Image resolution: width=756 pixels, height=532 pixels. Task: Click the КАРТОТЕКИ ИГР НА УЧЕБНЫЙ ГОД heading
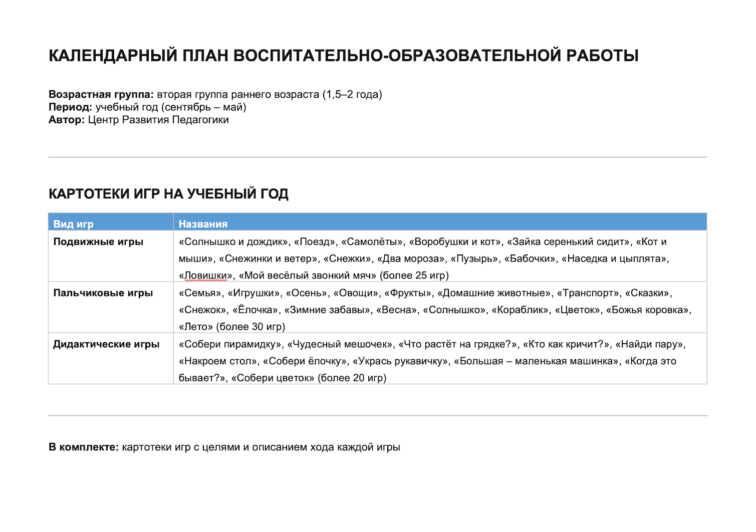(x=168, y=194)
